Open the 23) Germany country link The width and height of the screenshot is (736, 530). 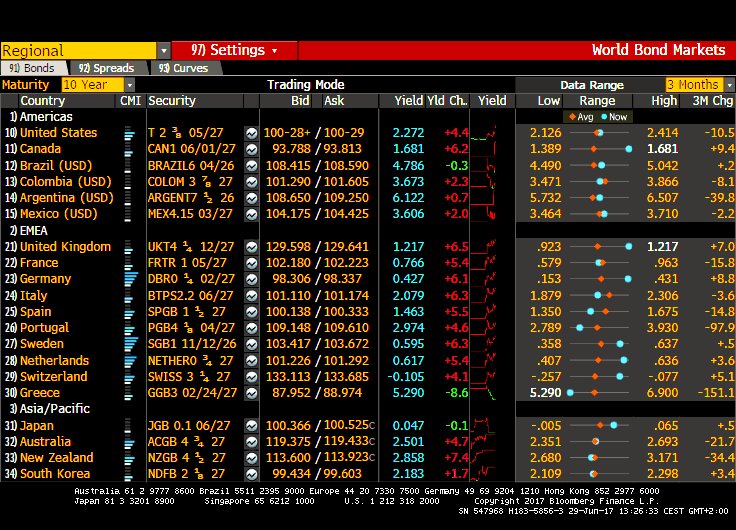coord(38,279)
